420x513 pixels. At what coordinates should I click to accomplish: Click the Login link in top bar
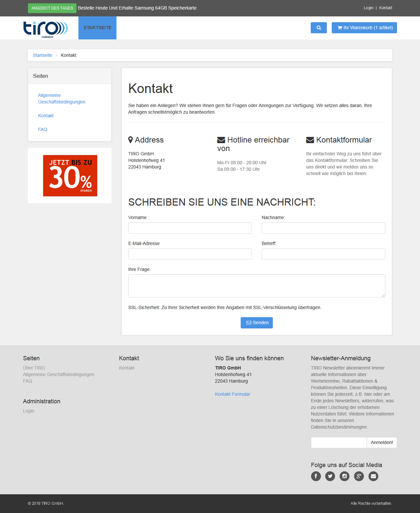pos(368,8)
